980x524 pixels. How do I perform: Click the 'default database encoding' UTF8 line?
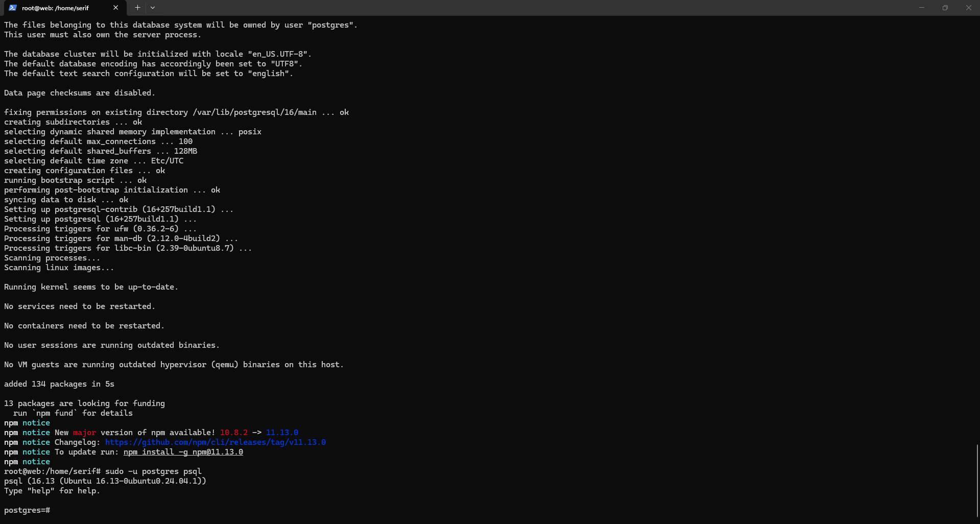[x=153, y=64]
